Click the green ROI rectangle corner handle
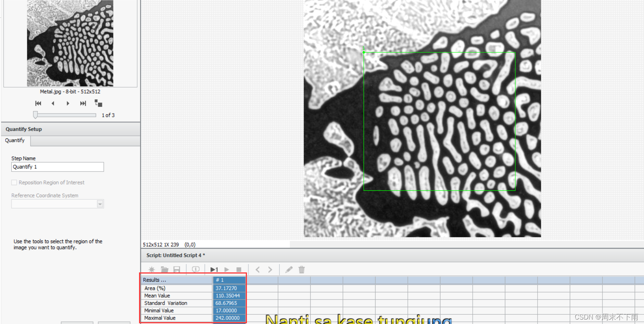The height and width of the screenshot is (324, 644). click(x=364, y=52)
